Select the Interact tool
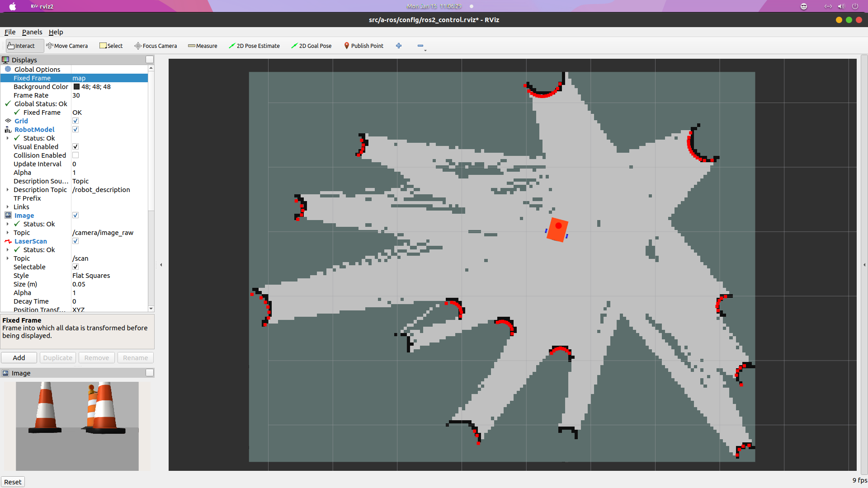Screen dimensions: 868x488 [x=22, y=45]
